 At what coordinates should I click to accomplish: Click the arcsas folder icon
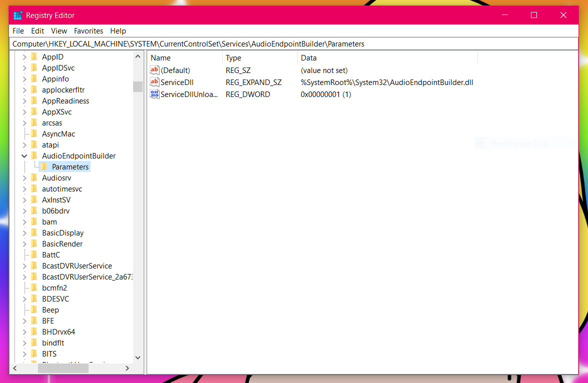click(35, 122)
